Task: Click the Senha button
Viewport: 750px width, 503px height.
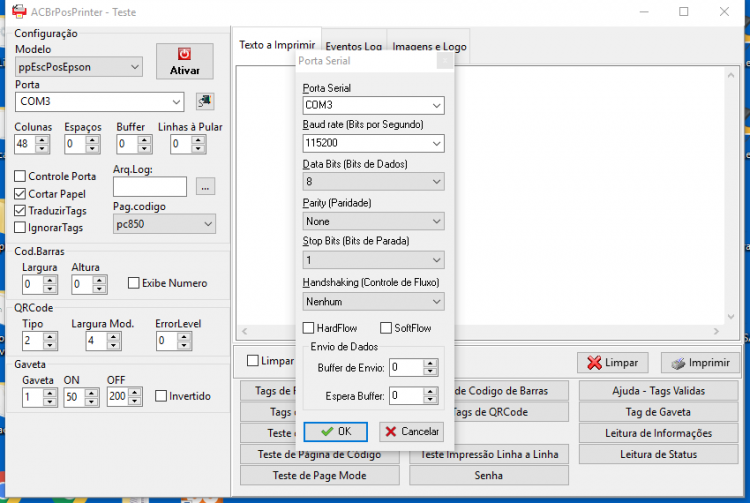Action: pos(489,475)
